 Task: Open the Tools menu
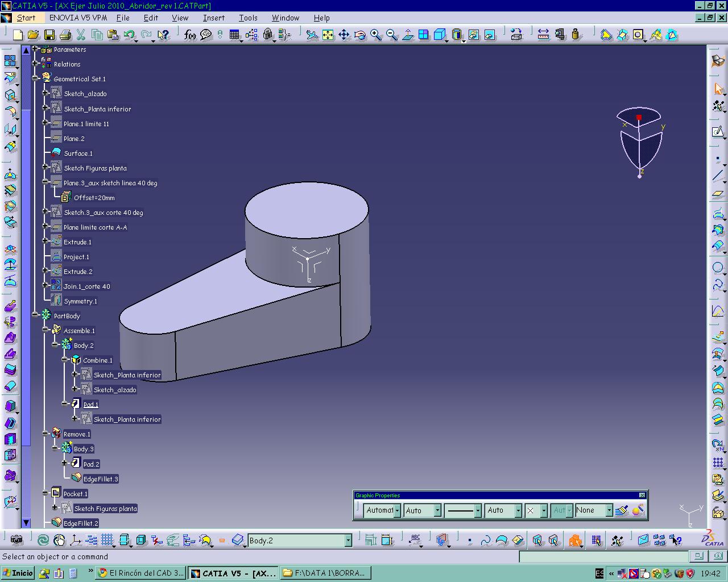coord(248,18)
